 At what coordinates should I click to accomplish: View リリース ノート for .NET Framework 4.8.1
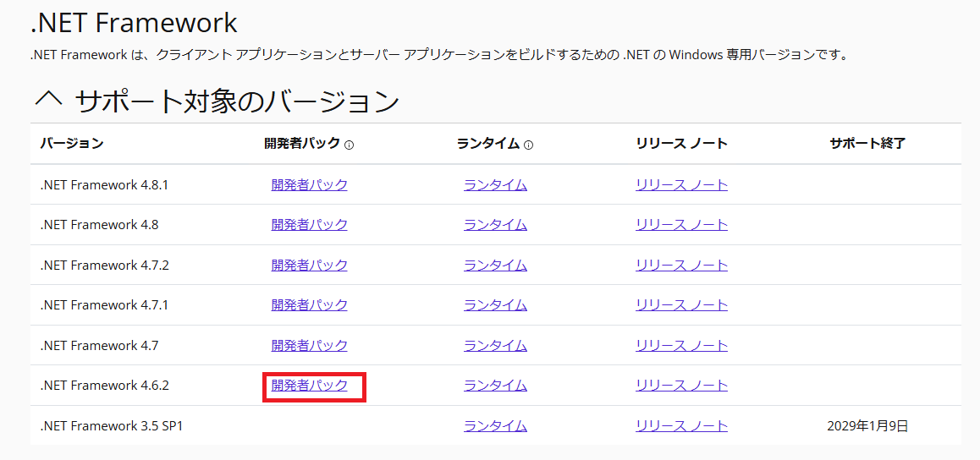681,184
